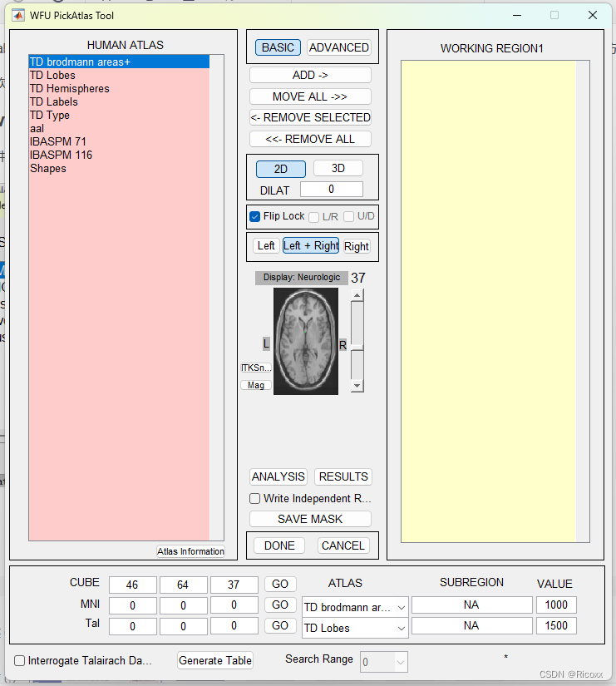The image size is (616, 686).
Task: Click <- REMOVE SELECTED button
Action: (x=310, y=117)
